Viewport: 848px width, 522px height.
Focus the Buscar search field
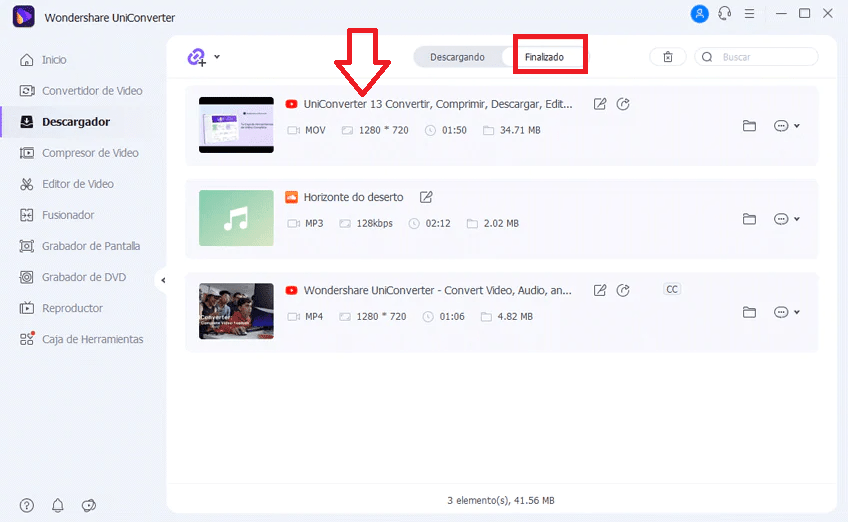click(x=756, y=57)
